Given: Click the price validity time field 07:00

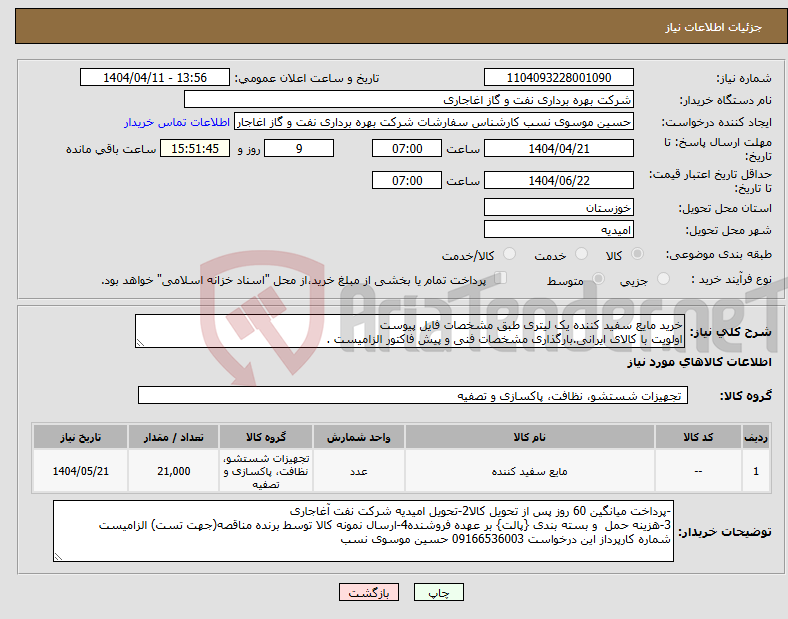Looking at the screenshot, I should (407, 180).
